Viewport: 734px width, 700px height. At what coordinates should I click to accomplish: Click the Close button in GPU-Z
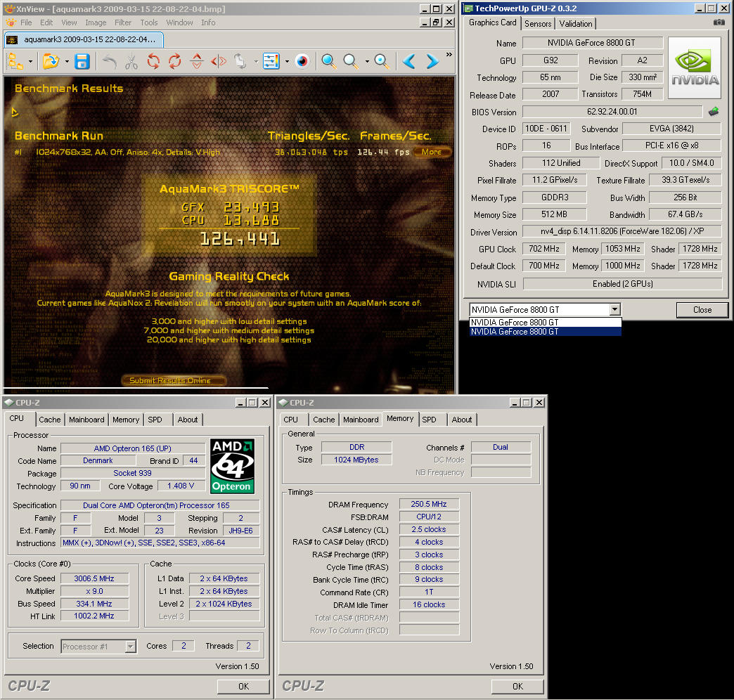tap(702, 310)
